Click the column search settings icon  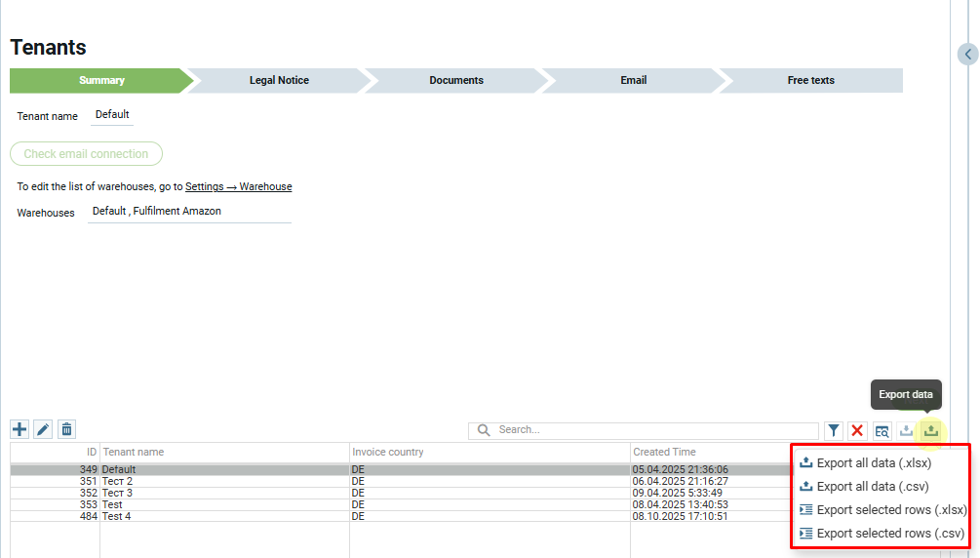(x=882, y=430)
